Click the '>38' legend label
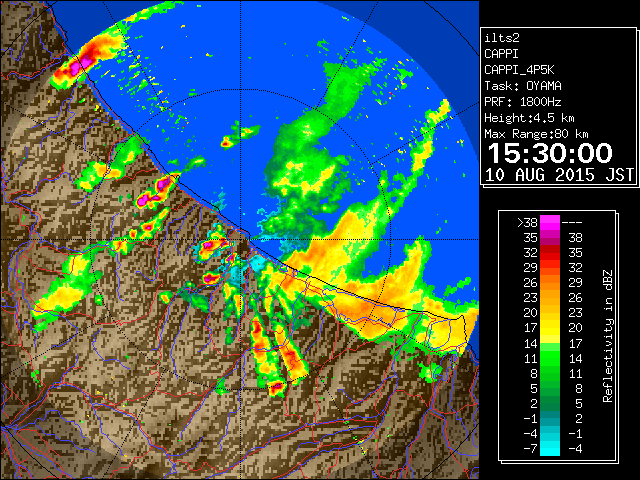The image size is (640, 480). [527, 222]
